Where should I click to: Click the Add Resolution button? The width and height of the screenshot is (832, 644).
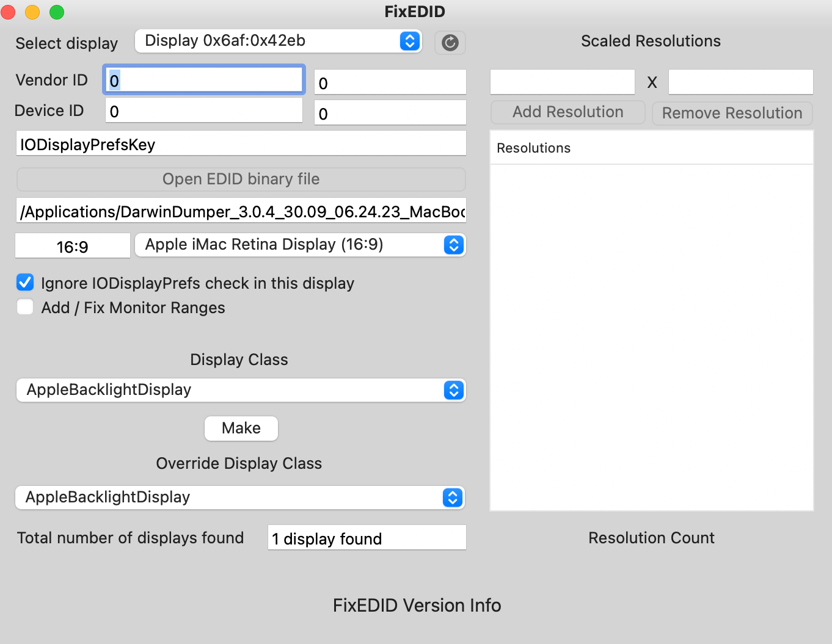pos(567,112)
